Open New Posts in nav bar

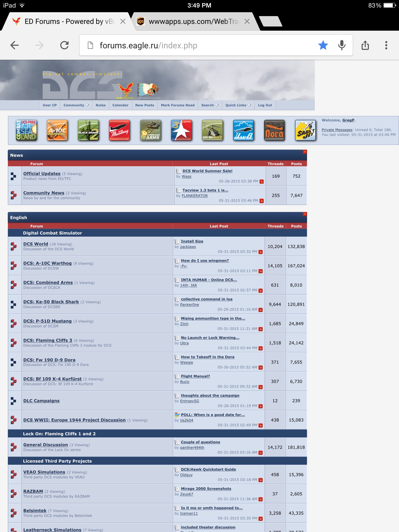145,105
